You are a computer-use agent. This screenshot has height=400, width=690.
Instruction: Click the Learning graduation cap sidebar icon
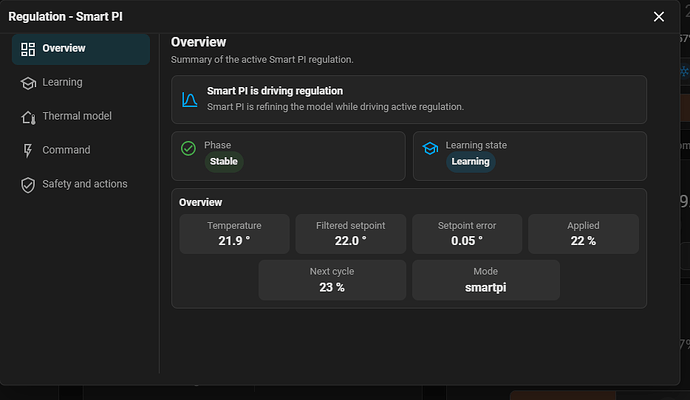(28, 83)
